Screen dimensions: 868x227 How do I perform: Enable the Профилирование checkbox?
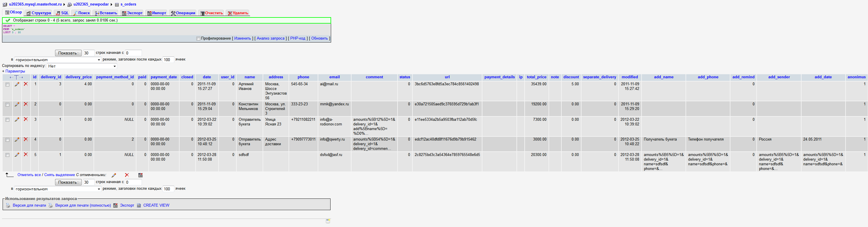[198, 39]
